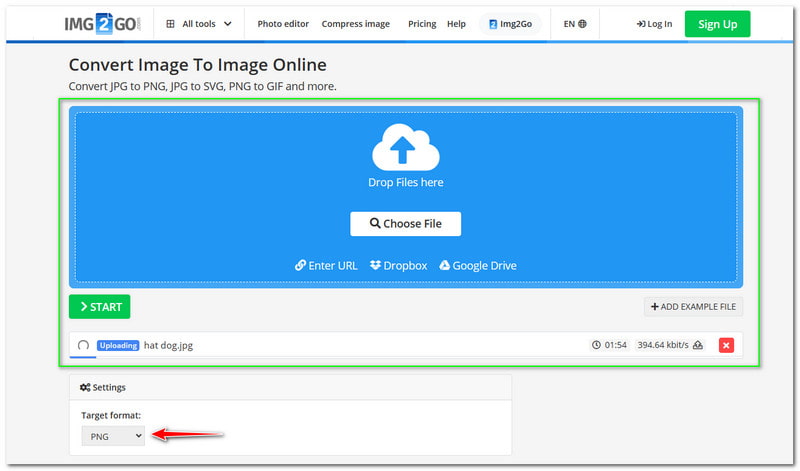Open the EN language selector
Viewport: 800px width, 471px height.
click(575, 24)
